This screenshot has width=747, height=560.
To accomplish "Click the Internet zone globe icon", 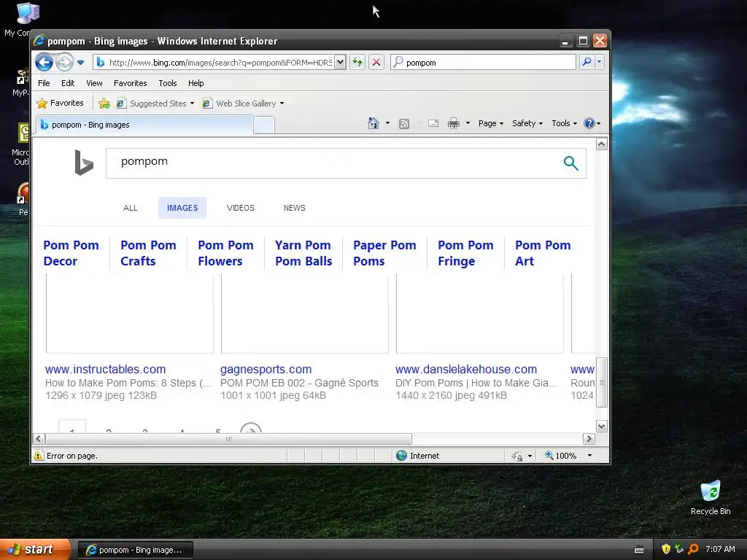I will coord(402,456).
